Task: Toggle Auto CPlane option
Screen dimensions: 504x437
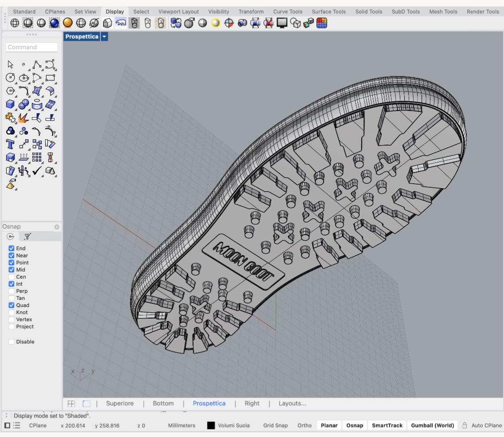Action: (x=486, y=425)
